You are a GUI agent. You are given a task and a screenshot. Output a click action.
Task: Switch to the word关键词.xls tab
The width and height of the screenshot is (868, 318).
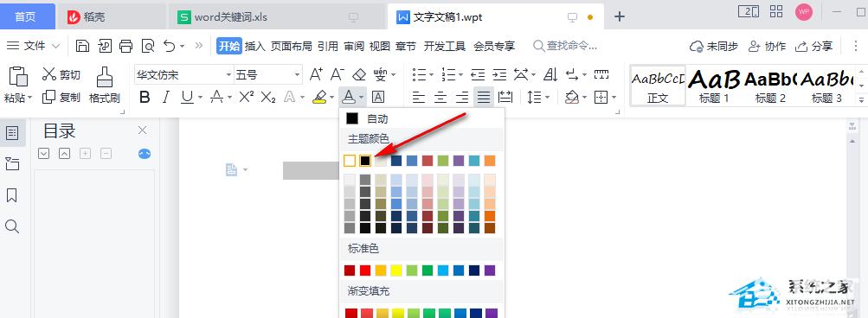point(231,17)
